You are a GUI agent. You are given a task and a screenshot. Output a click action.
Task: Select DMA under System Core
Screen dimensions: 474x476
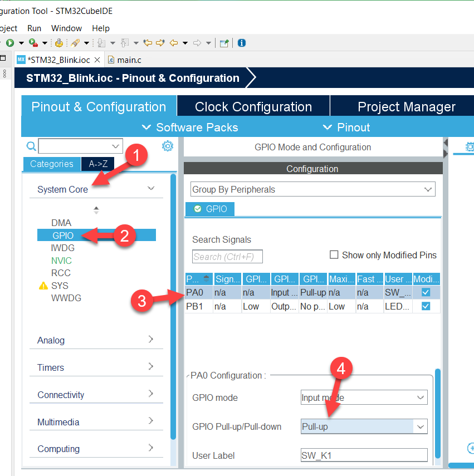pyautogui.click(x=61, y=223)
